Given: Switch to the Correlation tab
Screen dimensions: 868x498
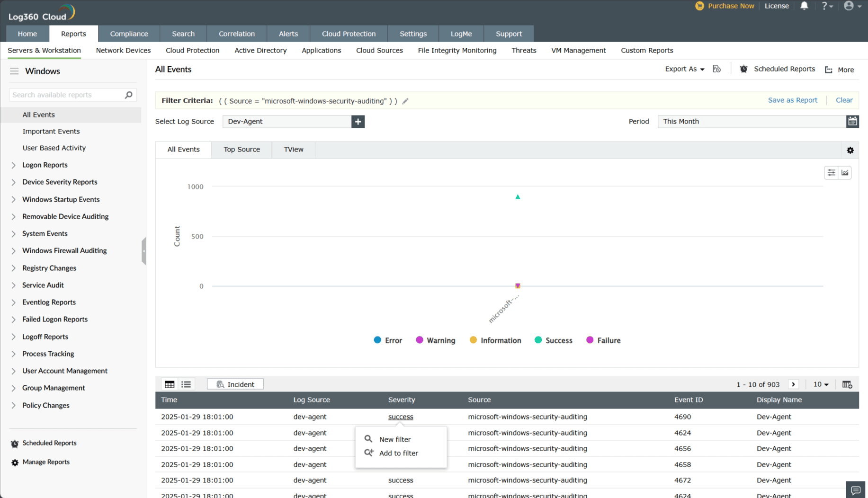Looking at the screenshot, I should click(x=237, y=34).
